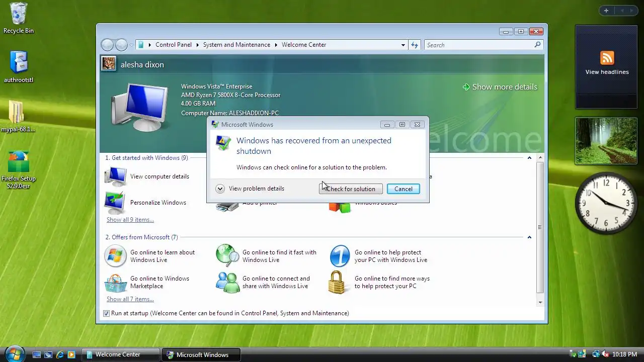Viewport: 644px width, 362px height.
Task: Click the Check for solution button
Action: 351,189
